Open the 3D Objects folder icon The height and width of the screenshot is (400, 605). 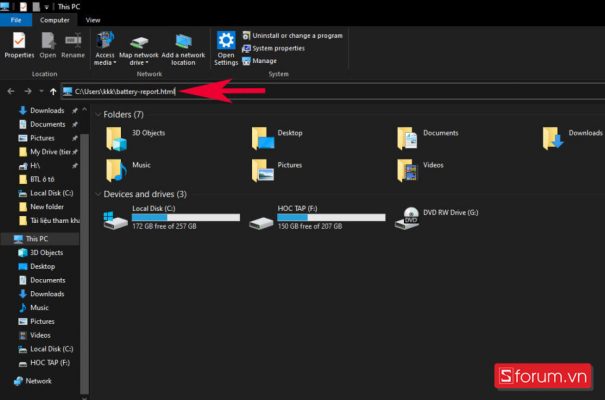click(118, 137)
